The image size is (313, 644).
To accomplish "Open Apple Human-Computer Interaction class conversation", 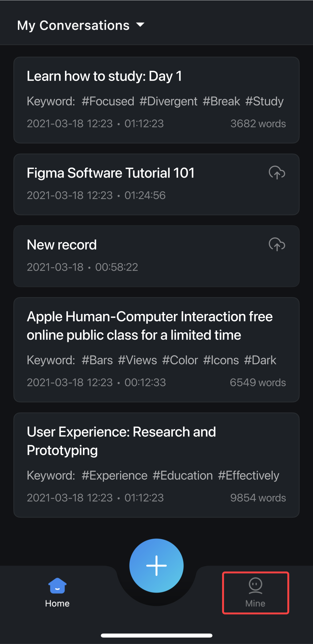I will (x=156, y=350).
